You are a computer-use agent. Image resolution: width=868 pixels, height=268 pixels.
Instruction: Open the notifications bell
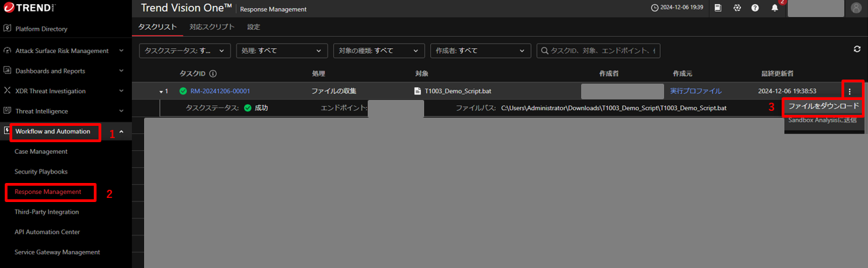click(775, 8)
